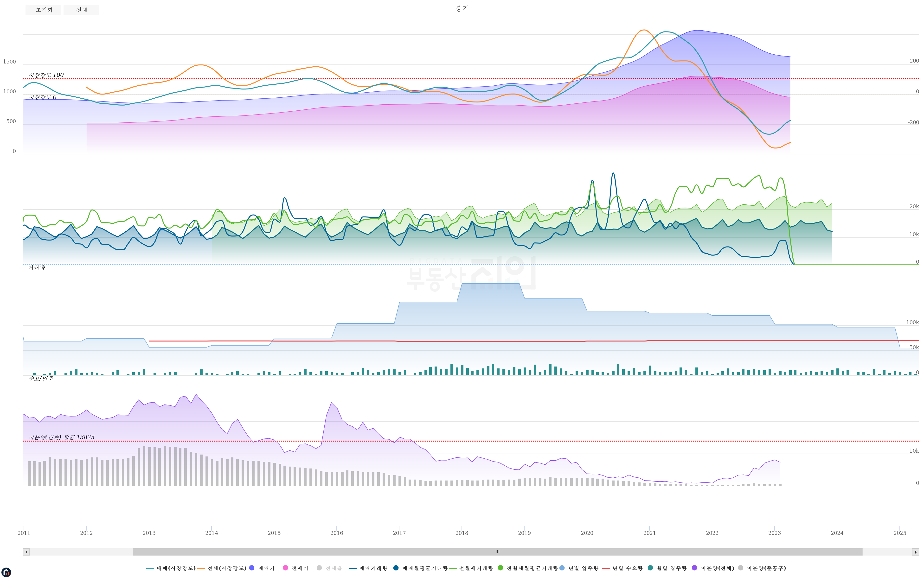Click the green 전월세월평균거래량 legend marker
This screenshot has height=582, width=924.
point(500,568)
